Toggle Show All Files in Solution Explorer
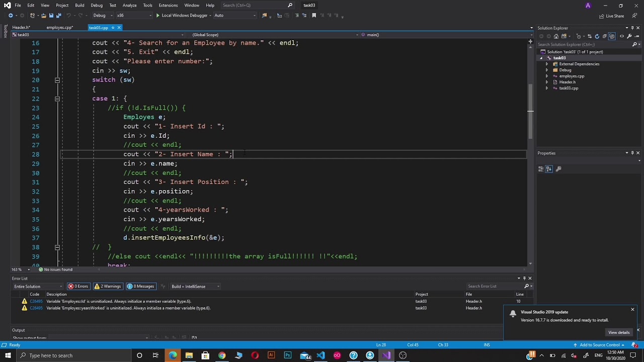644x362 pixels. point(612,36)
